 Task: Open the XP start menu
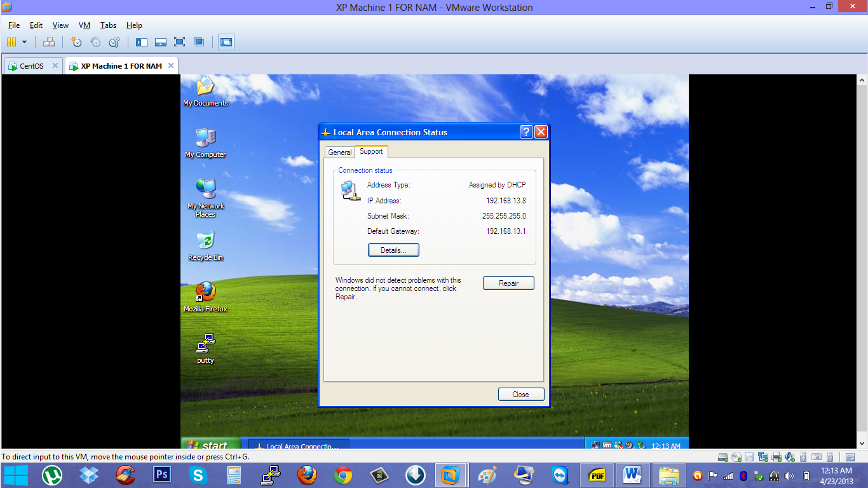(x=211, y=444)
